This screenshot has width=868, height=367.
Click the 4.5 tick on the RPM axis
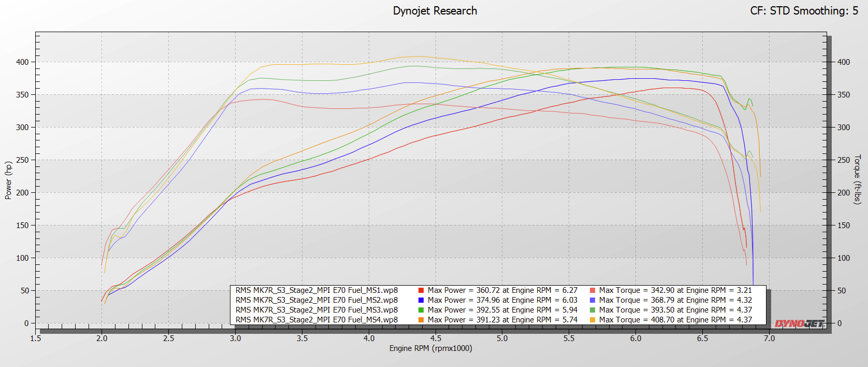(x=436, y=338)
